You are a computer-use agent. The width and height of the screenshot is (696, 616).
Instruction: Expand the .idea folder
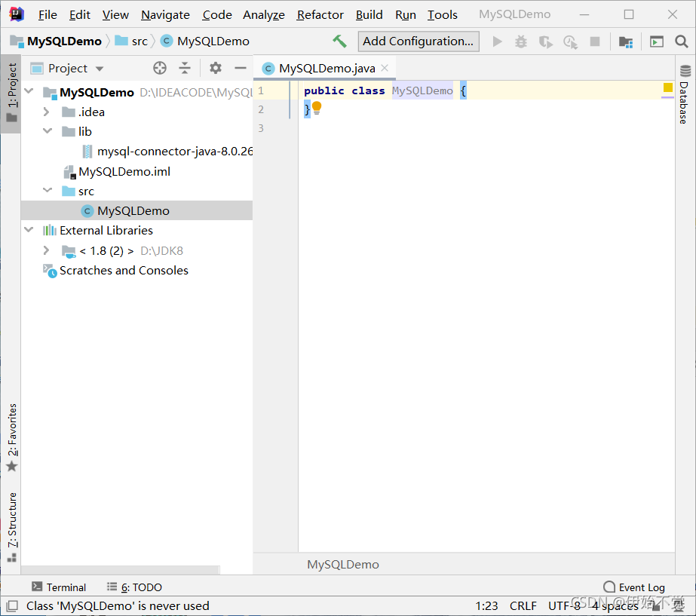click(46, 112)
